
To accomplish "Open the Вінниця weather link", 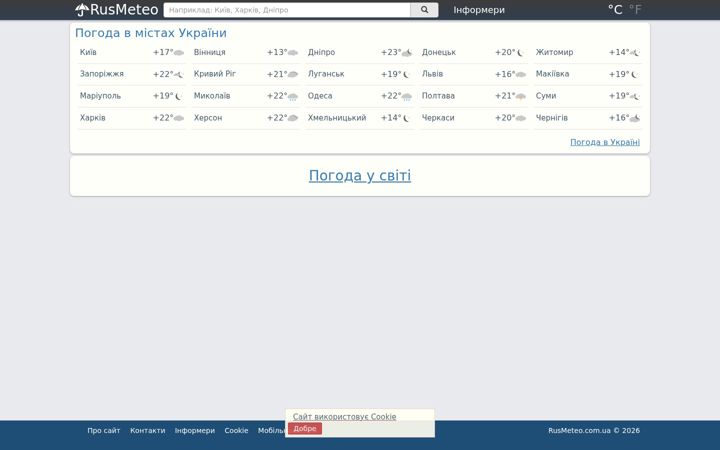I will click(x=209, y=52).
